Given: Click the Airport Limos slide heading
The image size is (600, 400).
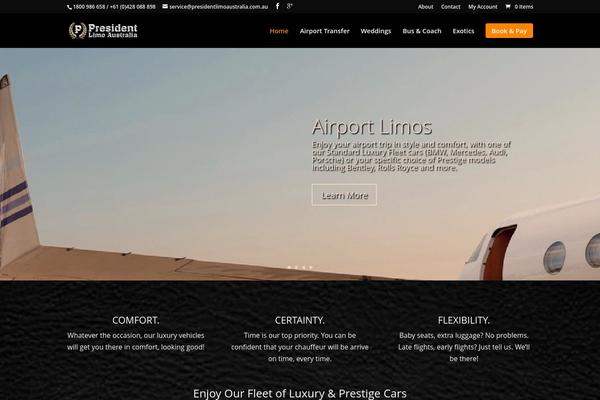Looking at the screenshot, I should point(372,127).
